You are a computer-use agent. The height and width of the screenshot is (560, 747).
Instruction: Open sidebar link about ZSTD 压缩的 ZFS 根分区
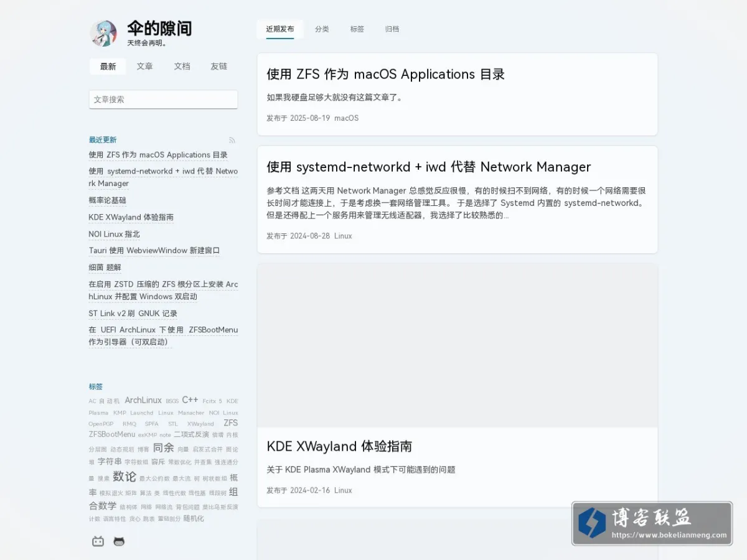click(x=163, y=291)
